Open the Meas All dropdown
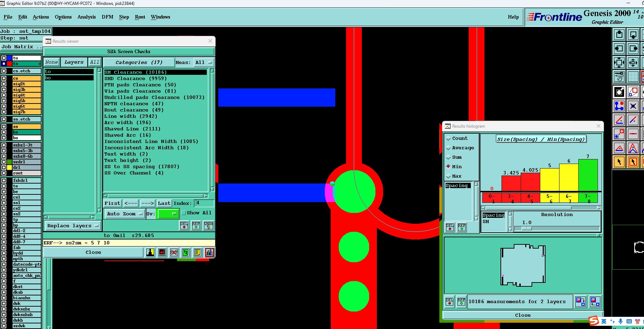Viewport: 644px width, 329px height. (204, 63)
